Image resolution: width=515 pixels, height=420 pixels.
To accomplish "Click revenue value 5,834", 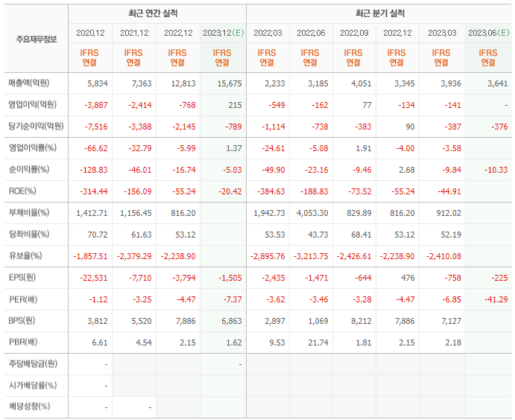I will click(98, 83).
